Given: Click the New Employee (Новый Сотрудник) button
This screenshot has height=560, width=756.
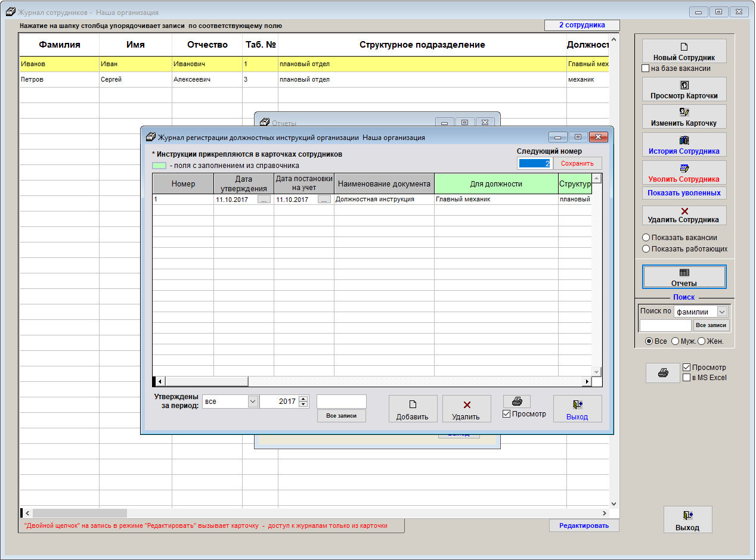Looking at the screenshot, I should coord(684,51).
